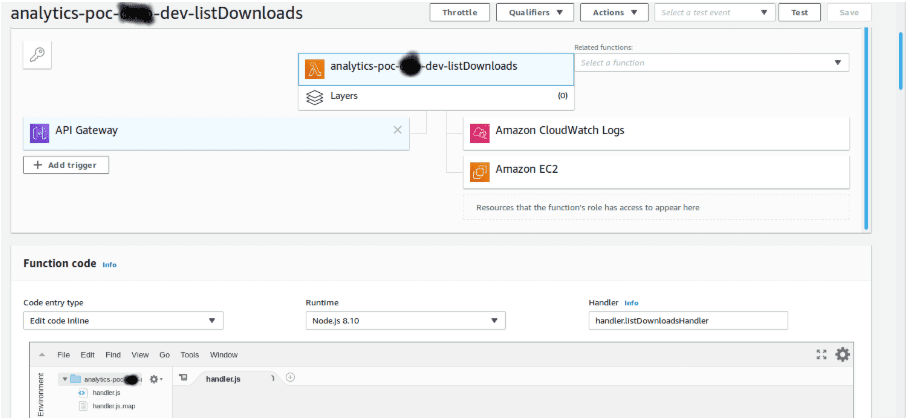Open the Select a test event dropdown
Image resolution: width=908 pixels, height=419 pixels.
715,12
